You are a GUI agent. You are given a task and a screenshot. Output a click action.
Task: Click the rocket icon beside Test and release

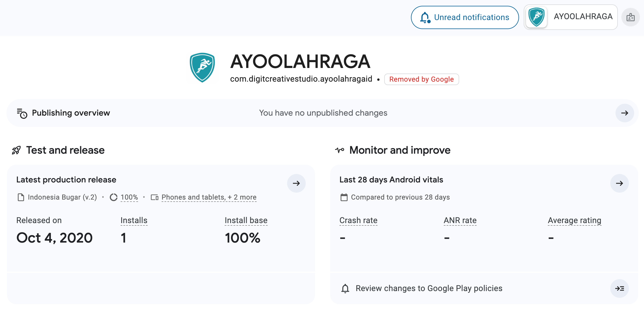point(16,150)
